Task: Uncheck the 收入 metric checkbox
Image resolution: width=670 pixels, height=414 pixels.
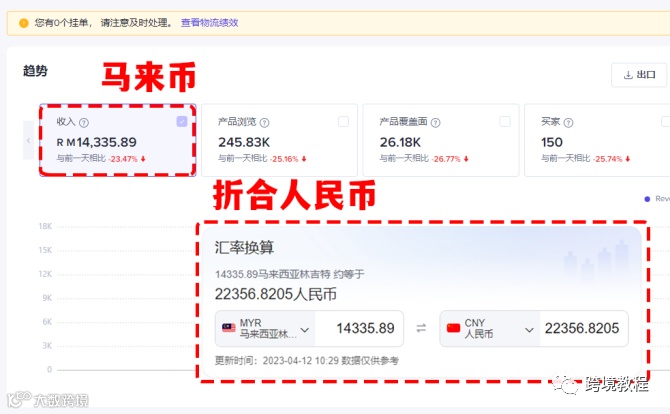Action: point(182,122)
